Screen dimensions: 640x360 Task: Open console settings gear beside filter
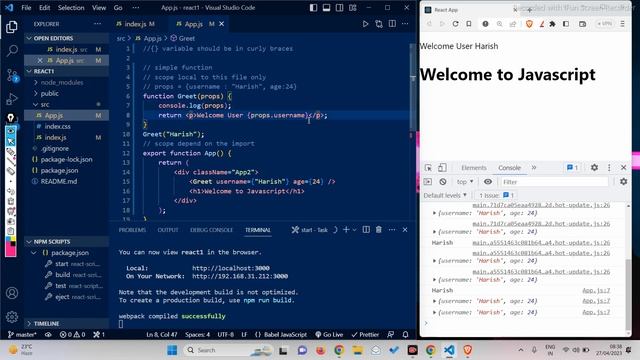624,182
